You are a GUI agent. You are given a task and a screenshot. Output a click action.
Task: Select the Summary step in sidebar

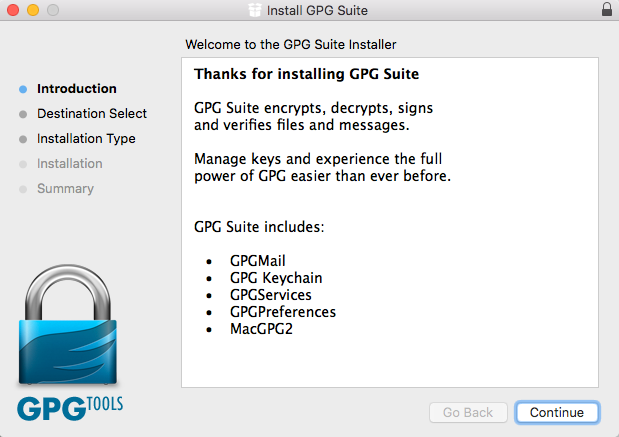coord(65,189)
